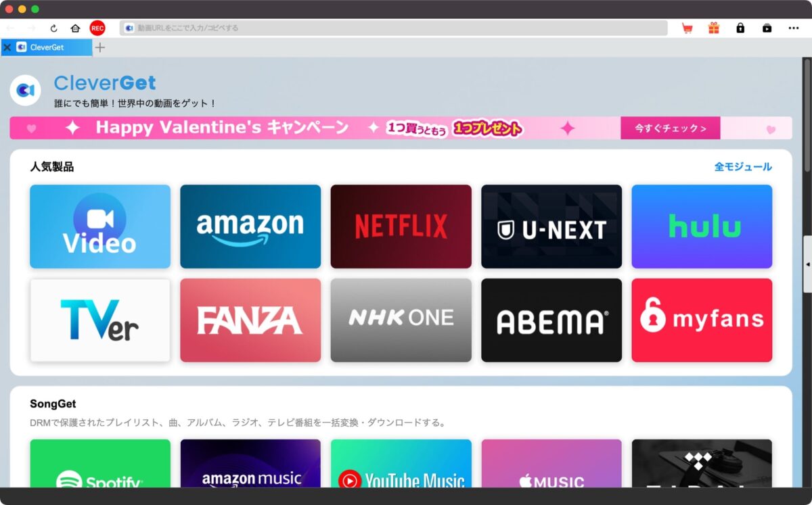Open the downloaded video library icon
This screenshot has height=505, width=812.
coord(766,28)
